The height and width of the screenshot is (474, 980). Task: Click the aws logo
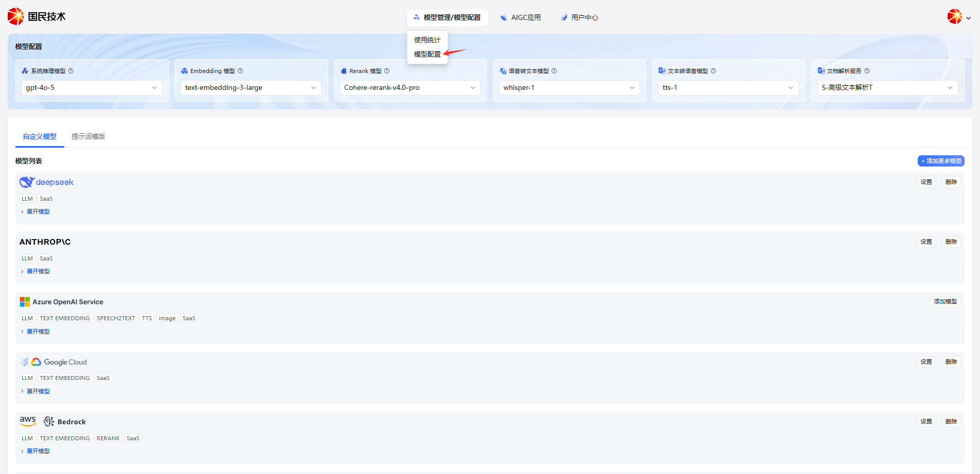coord(28,421)
